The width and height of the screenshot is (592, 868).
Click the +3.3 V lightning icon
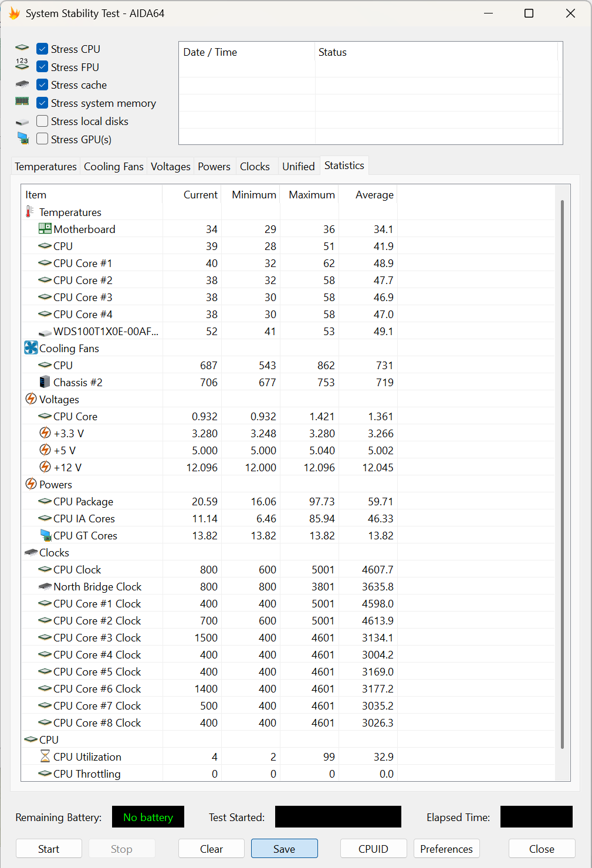[x=45, y=433]
